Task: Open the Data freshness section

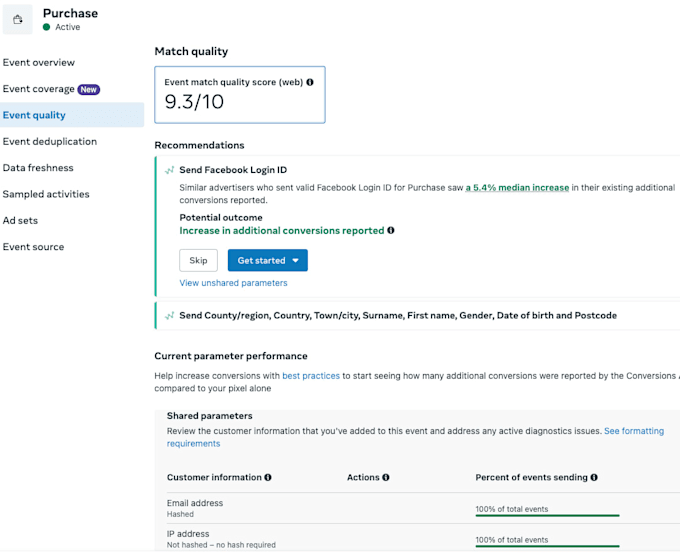Action: coord(38,168)
